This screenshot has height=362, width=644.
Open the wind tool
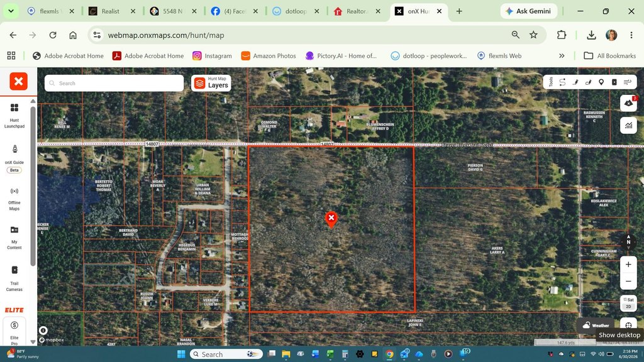coord(628,82)
